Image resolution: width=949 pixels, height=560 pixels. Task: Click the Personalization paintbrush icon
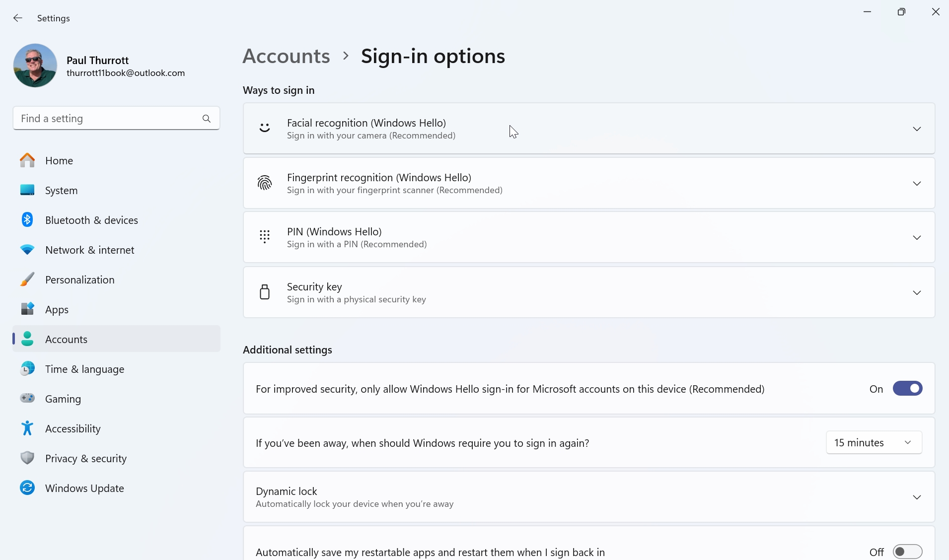coord(27,280)
